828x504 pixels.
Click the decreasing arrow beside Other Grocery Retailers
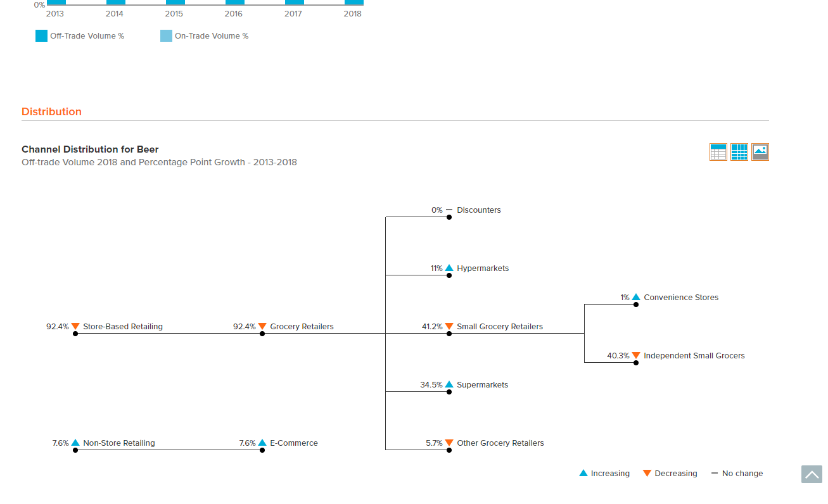click(449, 443)
